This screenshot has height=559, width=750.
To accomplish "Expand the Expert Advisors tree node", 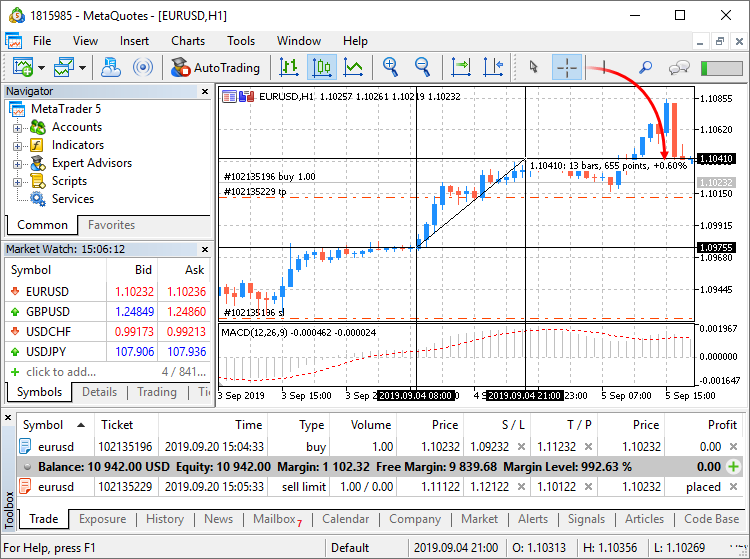I will 17,164.
